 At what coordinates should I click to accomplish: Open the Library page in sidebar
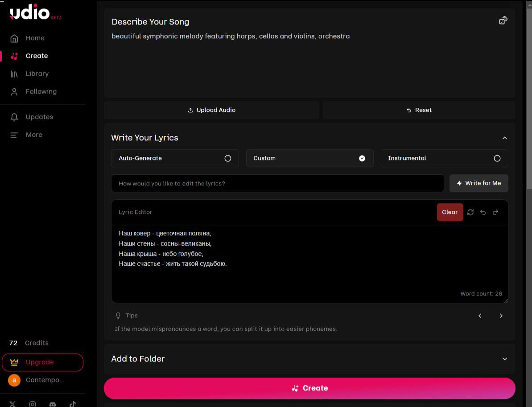point(37,74)
